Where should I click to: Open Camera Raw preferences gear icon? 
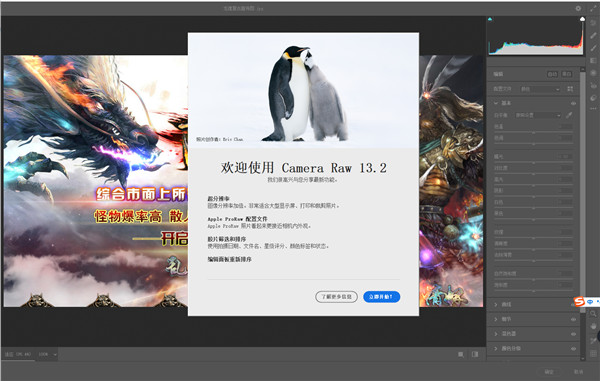click(578, 8)
